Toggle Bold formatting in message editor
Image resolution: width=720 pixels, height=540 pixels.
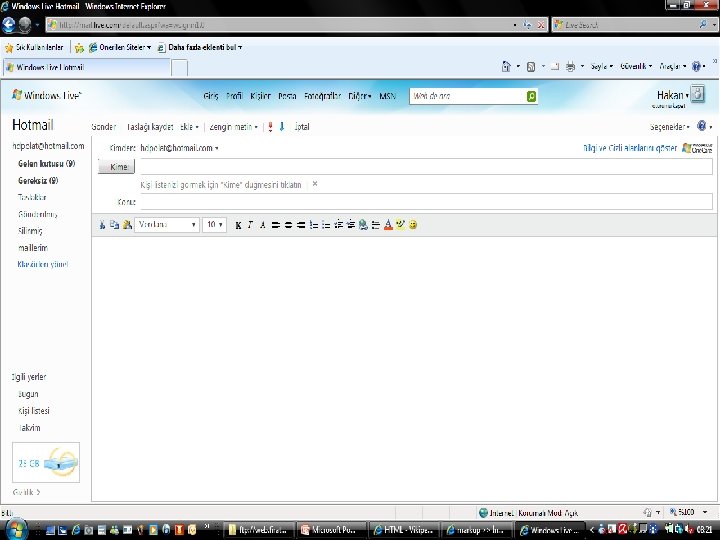click(238, 225)
